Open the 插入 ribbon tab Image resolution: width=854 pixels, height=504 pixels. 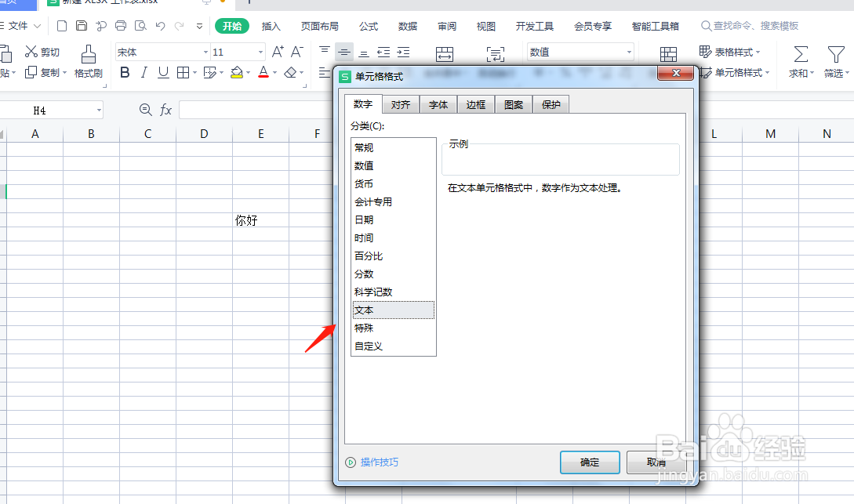(271, 26)
